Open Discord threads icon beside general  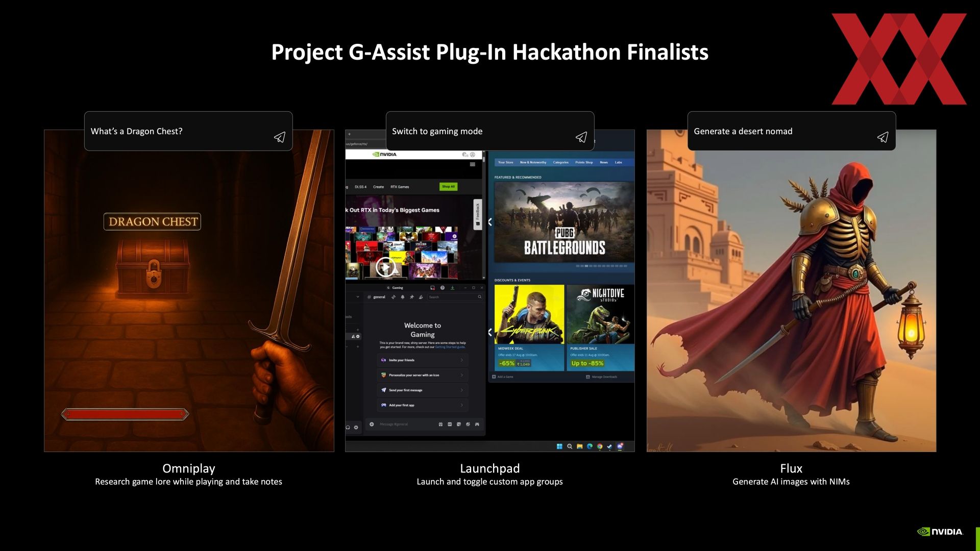(394, 297)
